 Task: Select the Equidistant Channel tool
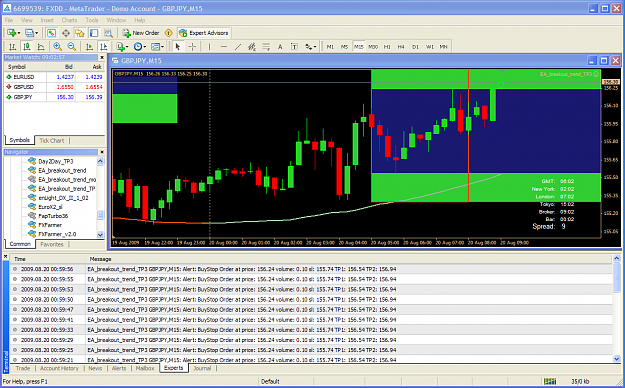(252, 47)
